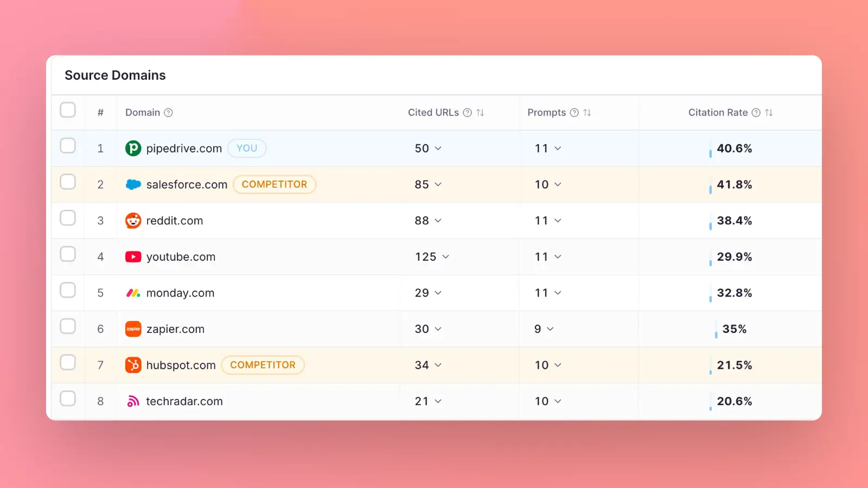The width and height of the screenshot is (868, 488).
Task: Click the pipedrive.com logo icon
Action: [133, 148]
